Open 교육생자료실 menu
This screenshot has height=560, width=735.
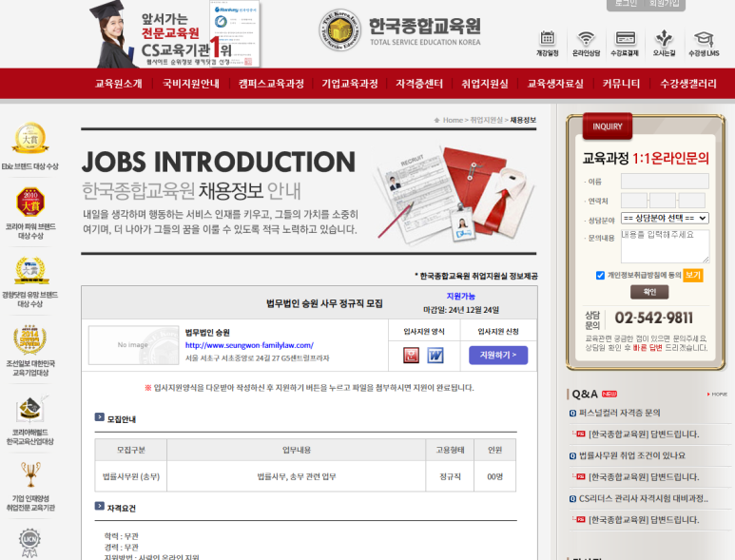pyautogui.click(x=555, y=84)
